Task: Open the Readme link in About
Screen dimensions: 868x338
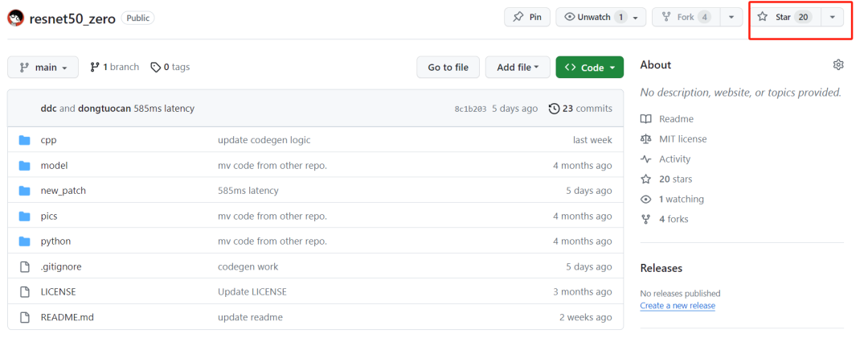Action: [676, 119]
